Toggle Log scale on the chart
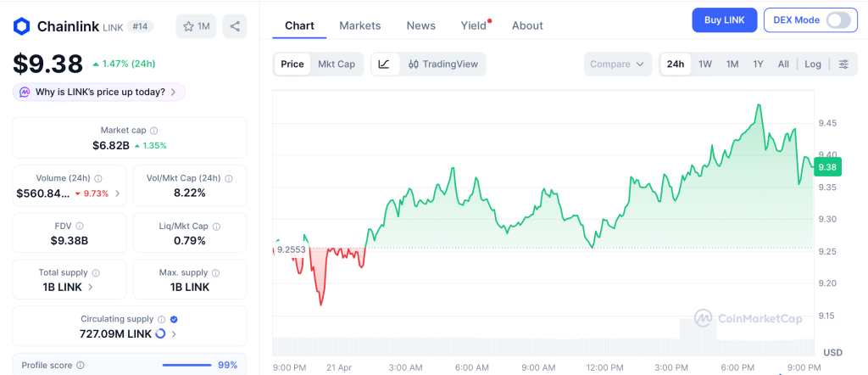Viewport: 868px width, 375px height. point(813,64)
